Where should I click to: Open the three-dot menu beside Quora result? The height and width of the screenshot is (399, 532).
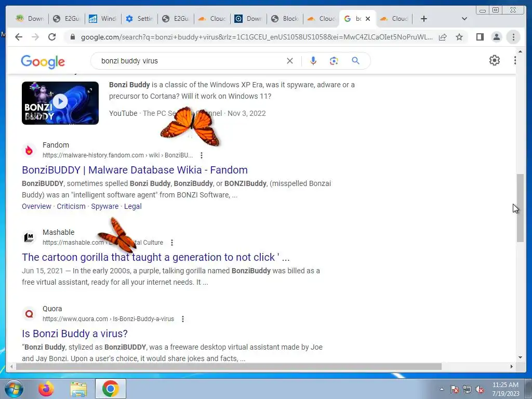[x=183, y=319]
